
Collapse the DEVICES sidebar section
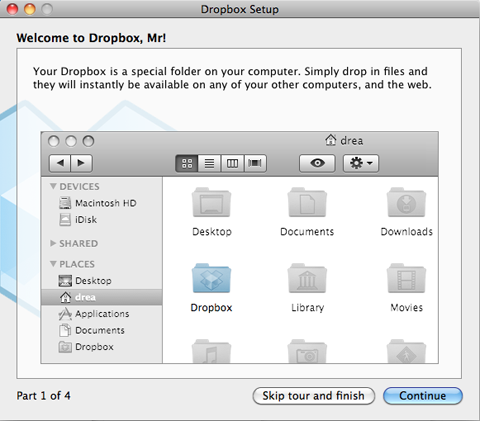(53, 186)
